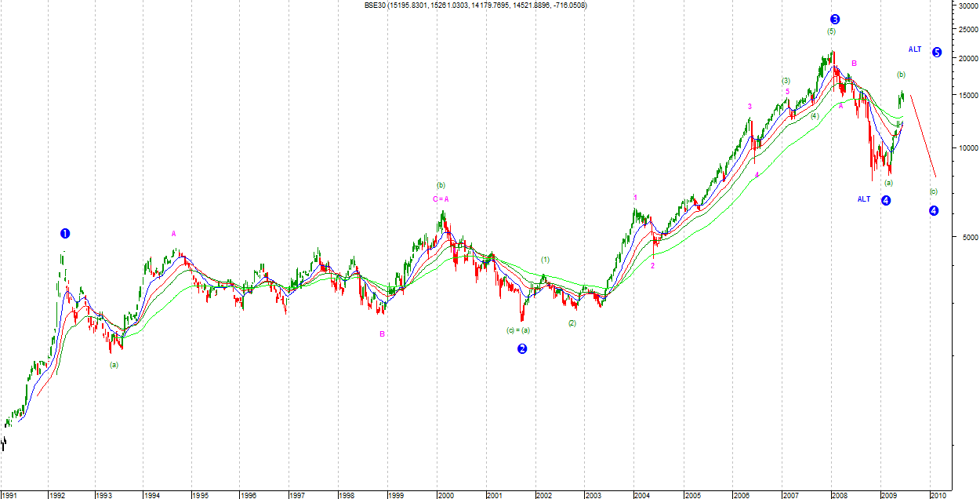Click the 20000 price axis label

pos(965,58)
